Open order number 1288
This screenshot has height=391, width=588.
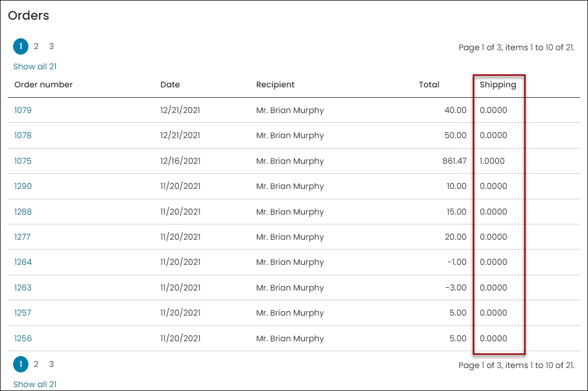(x=23, y=212)
